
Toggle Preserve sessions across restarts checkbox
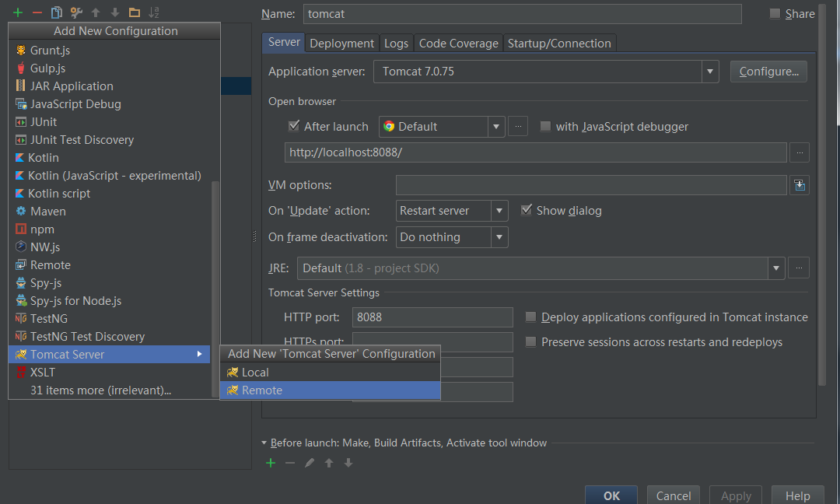[x=530, y=341]
